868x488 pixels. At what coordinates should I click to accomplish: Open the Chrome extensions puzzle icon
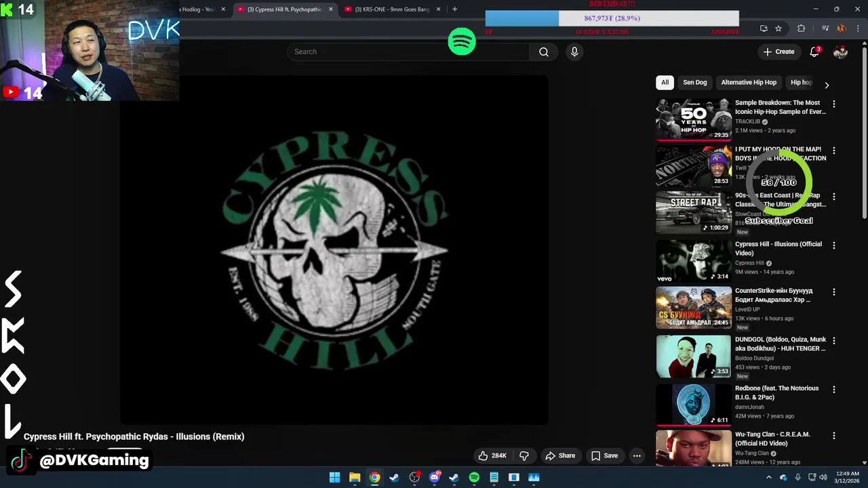(802, 28)
